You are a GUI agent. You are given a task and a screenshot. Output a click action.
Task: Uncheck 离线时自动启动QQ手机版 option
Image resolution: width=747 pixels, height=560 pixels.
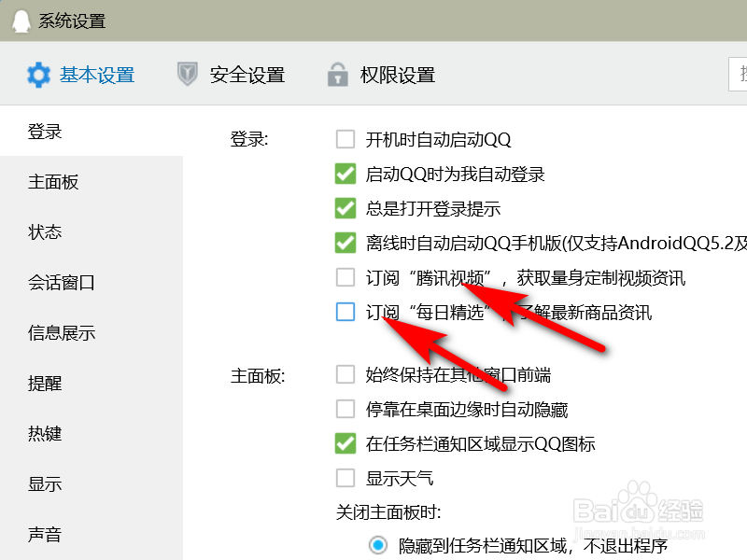[x=345, y=243]
